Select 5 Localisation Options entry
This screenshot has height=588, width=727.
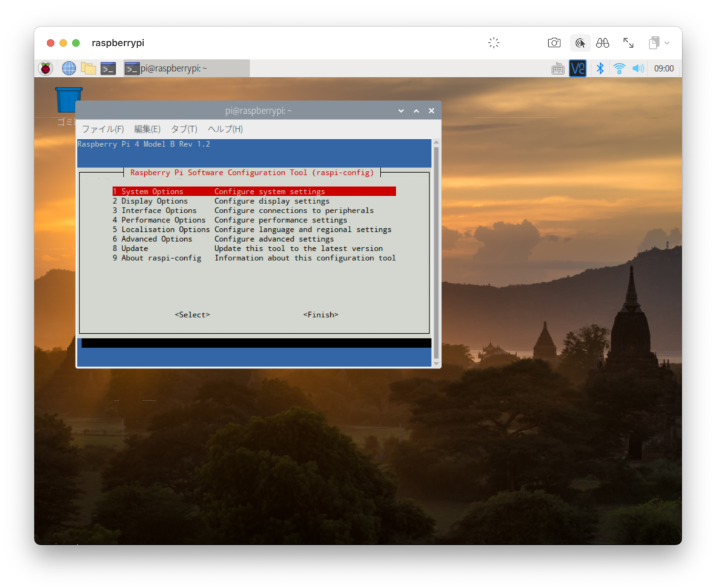(252, 230)
